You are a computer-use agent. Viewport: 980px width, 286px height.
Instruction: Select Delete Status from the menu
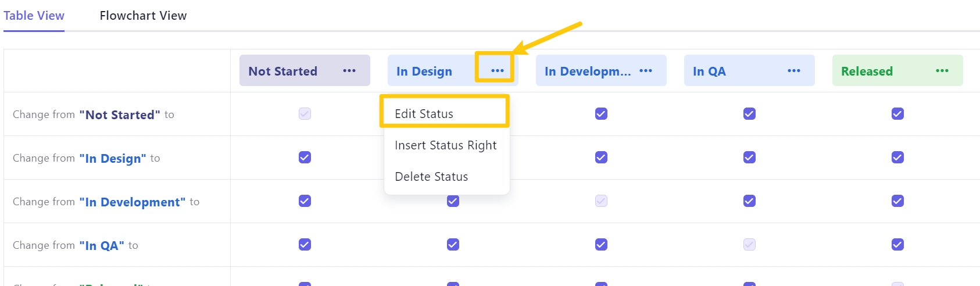click(x=431, y=177)
